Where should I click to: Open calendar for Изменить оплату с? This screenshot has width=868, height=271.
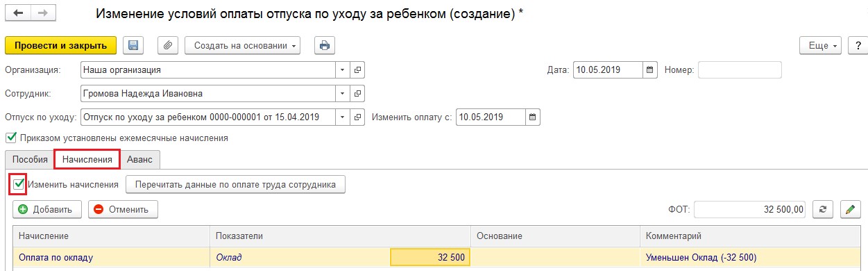pos(533,117)
